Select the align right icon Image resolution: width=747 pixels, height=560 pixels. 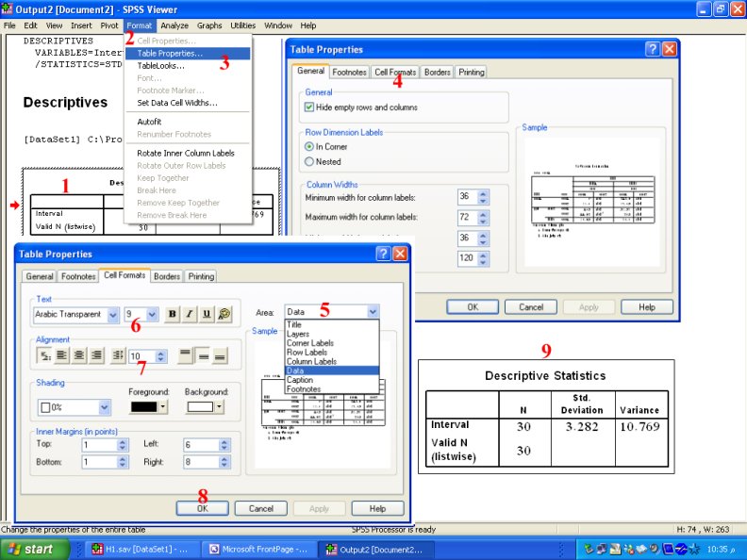[x=97, y=355]
